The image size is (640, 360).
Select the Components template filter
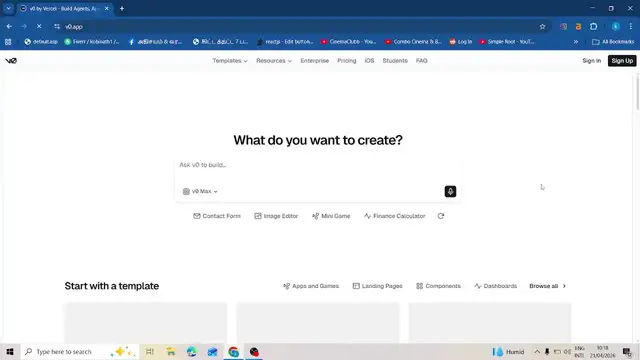click(438, 286)
